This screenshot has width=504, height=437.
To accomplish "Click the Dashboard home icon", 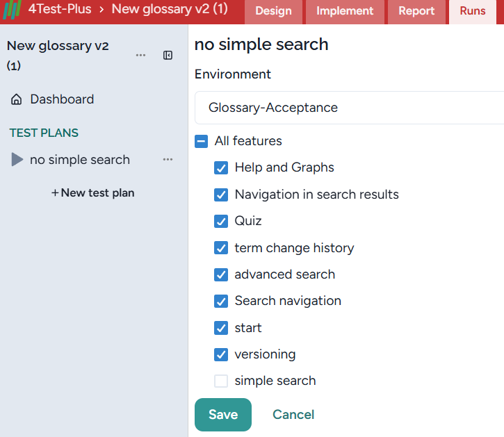I will tap(17, 99).
